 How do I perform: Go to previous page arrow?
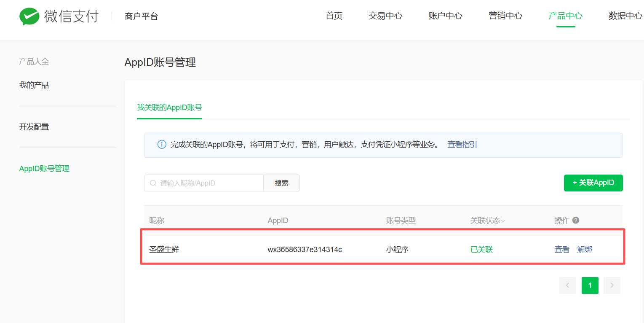(x=567, y=285)
